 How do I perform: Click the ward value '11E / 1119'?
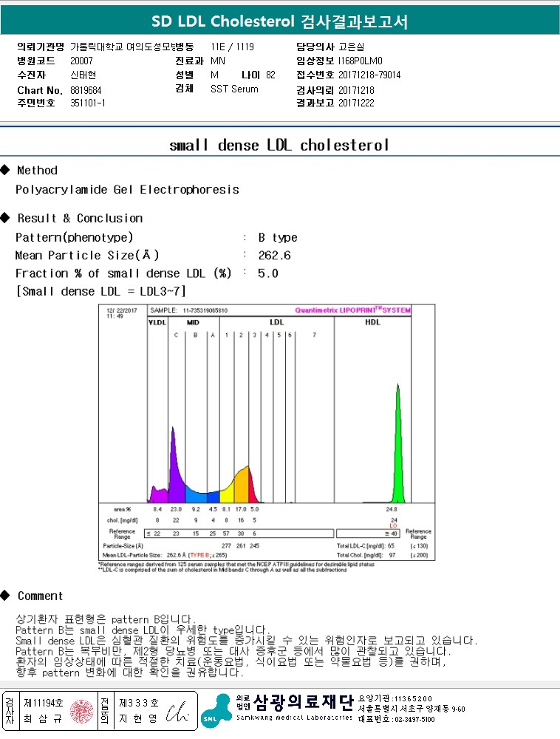(x=232, y=47)
